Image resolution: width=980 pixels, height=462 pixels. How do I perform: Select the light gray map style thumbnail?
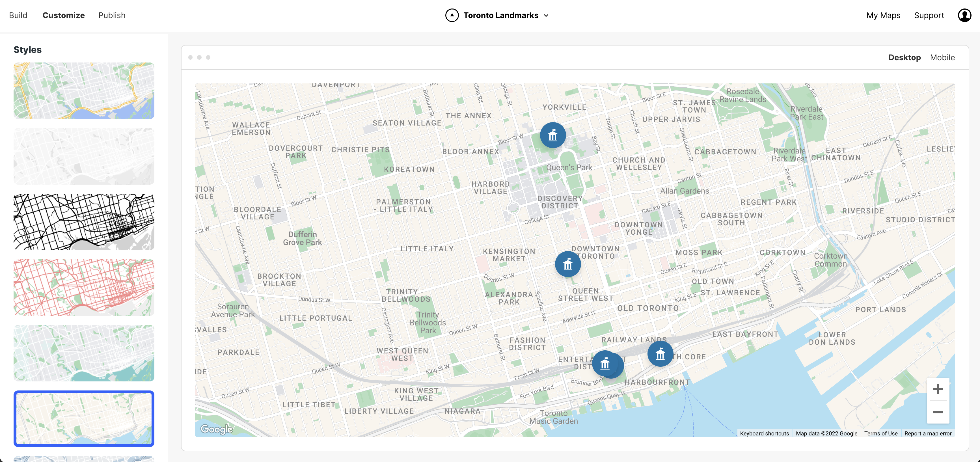(x=84, y=156)
